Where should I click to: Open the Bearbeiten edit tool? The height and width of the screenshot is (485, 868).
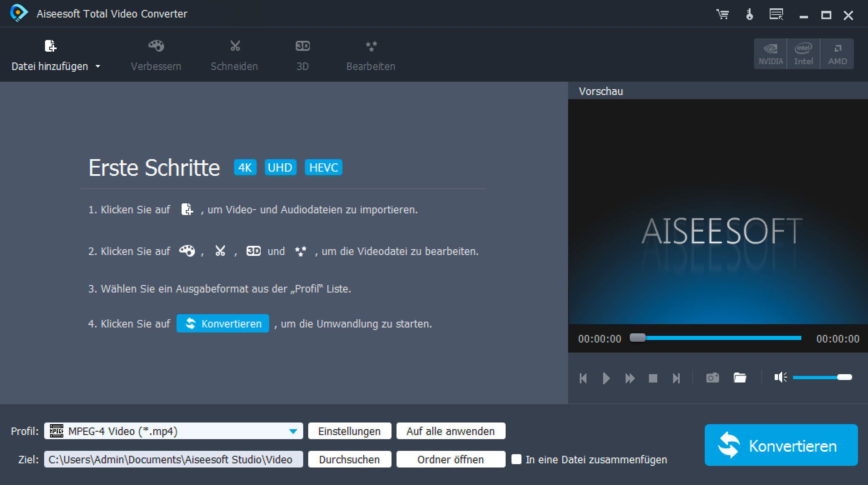(x=371, y=55)
